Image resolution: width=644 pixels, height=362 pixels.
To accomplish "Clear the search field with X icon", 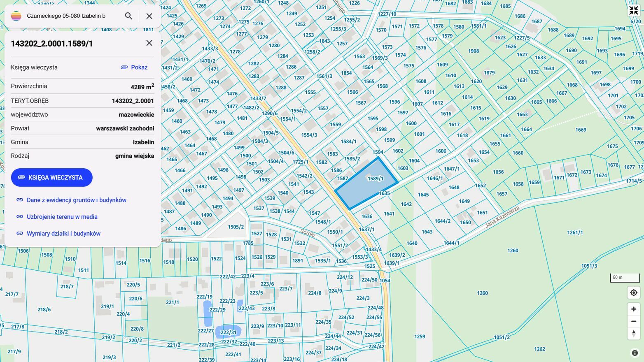I will pyautogui.click(x=149, y=16).
